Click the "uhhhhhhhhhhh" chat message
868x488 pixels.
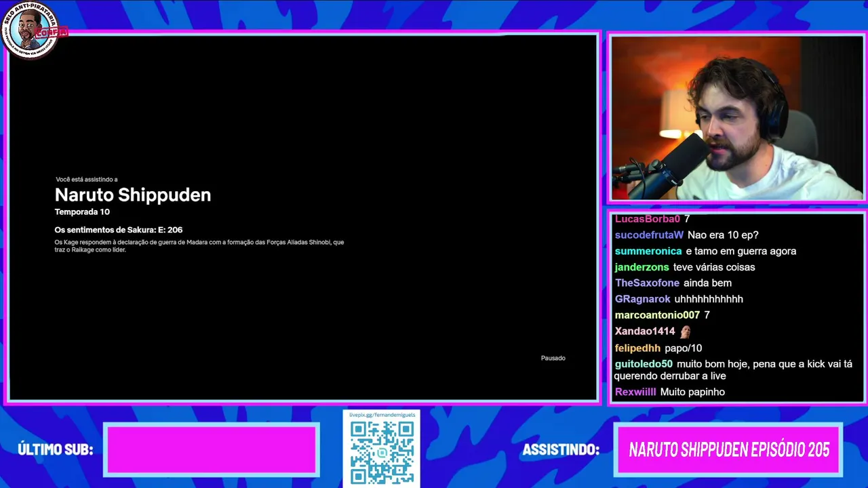pos(709,299)
